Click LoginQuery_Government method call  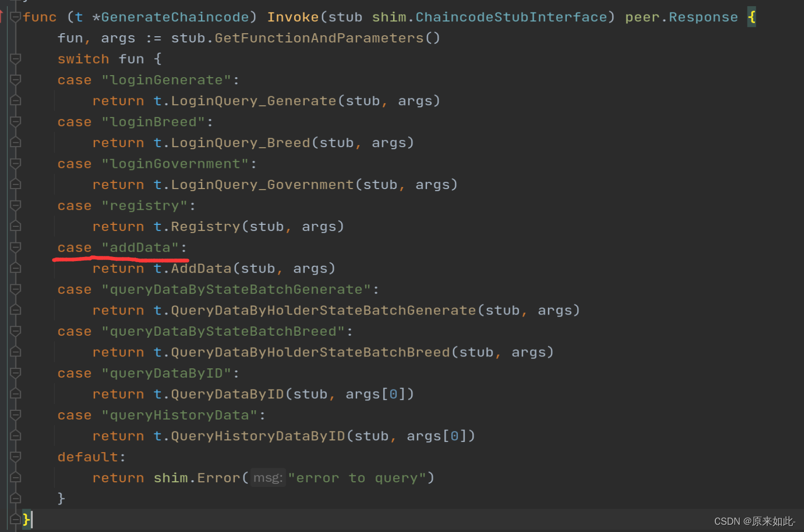tap(262, 185)
